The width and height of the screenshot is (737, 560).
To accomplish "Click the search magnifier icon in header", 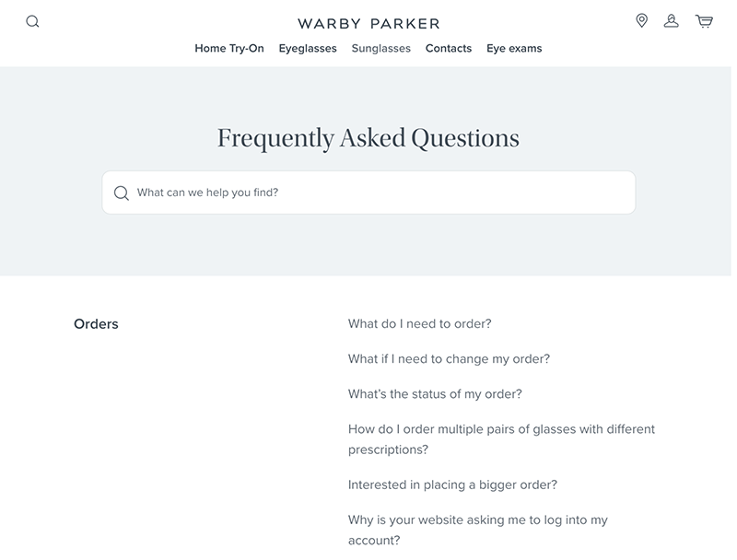I will (32, 21).
